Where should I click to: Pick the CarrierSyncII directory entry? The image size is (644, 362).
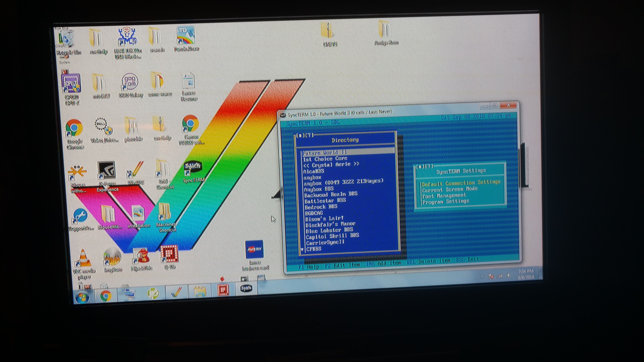[x=325, y=242]
